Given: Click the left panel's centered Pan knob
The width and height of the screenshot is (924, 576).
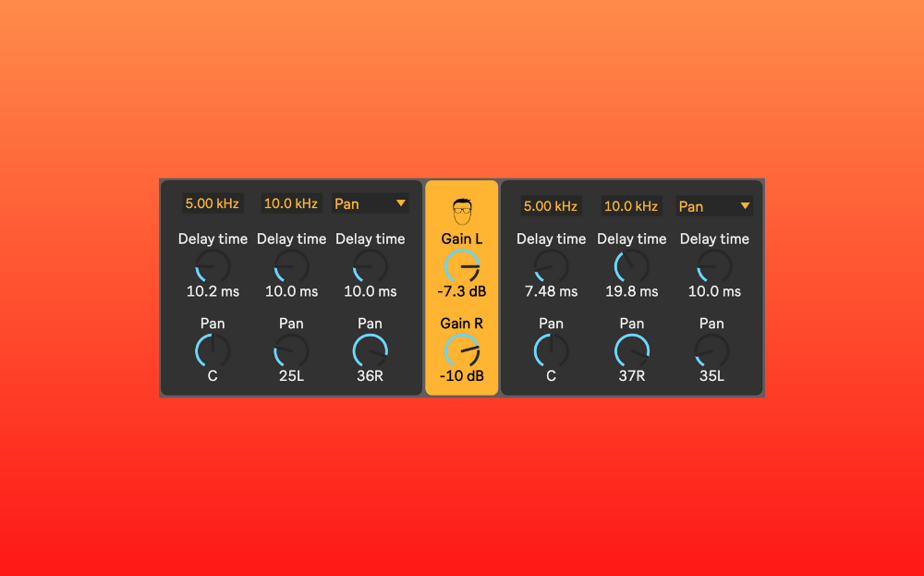Looking at the screenshot, I should tap(213, 351).
